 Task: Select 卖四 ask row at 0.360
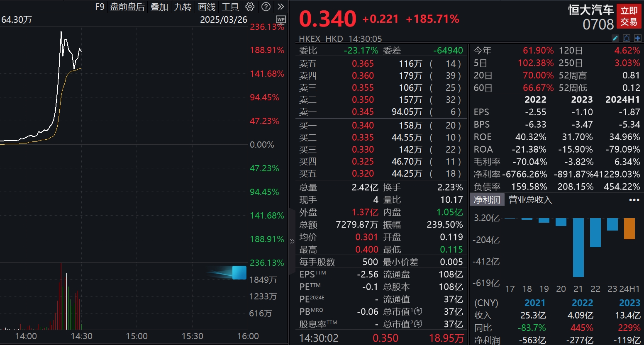pos(381,75)
